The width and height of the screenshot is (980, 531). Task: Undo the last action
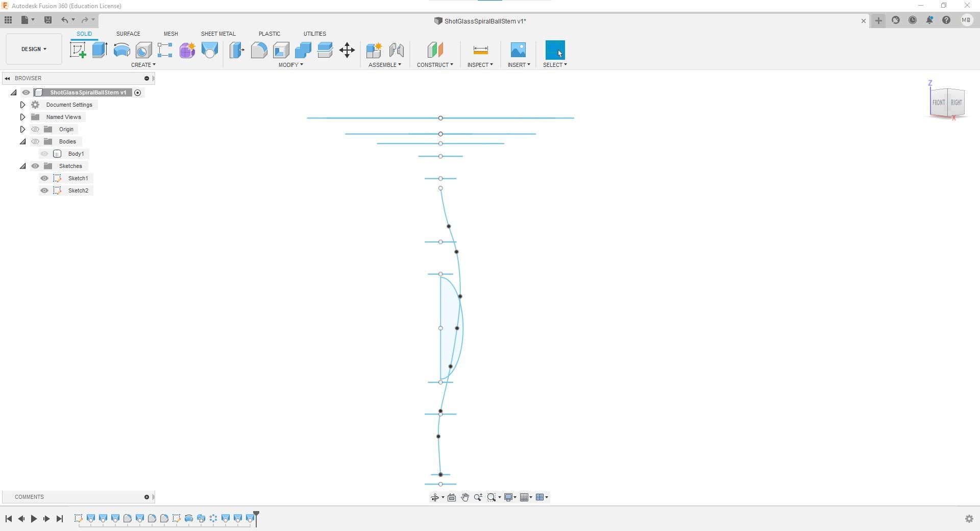64,20
